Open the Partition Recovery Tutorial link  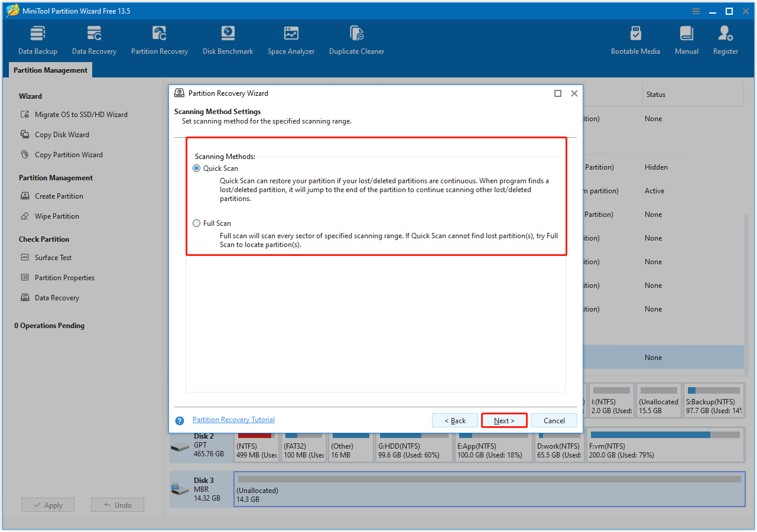pos(233,419)
